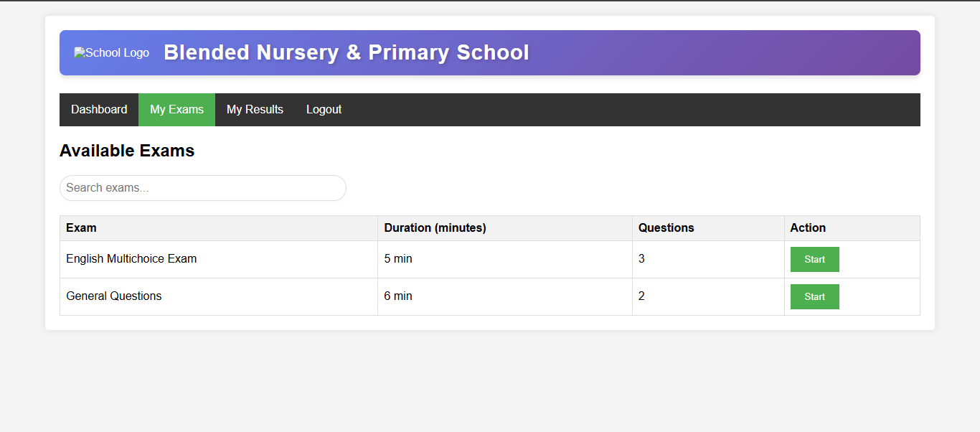Click the Action column header

(x=808, y=228)
